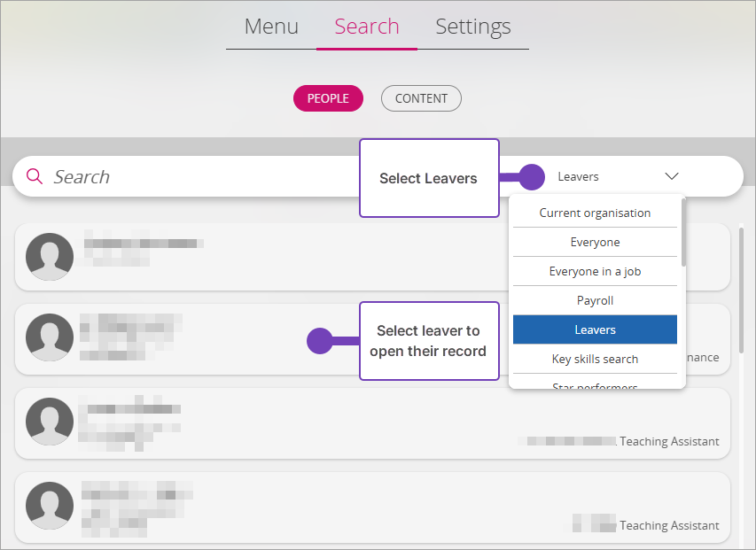Screen dimensions: 756x550
Task: Click the third person's avatar icon
Action: 50,421
